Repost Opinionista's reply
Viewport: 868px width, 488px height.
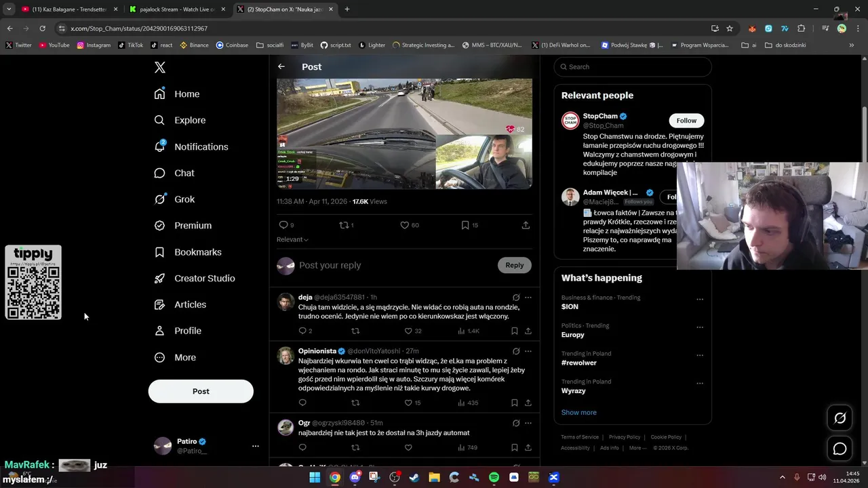click(x=355, y=403)
